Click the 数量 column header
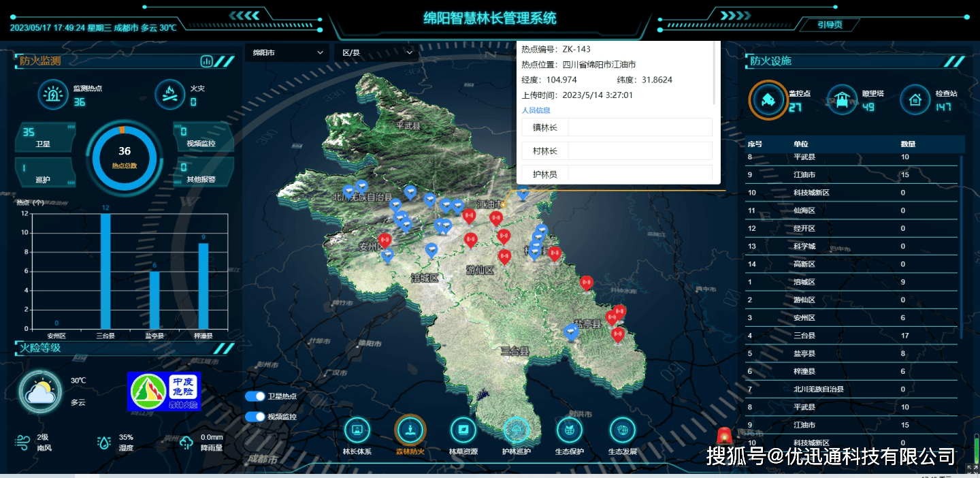 (909, 144)
